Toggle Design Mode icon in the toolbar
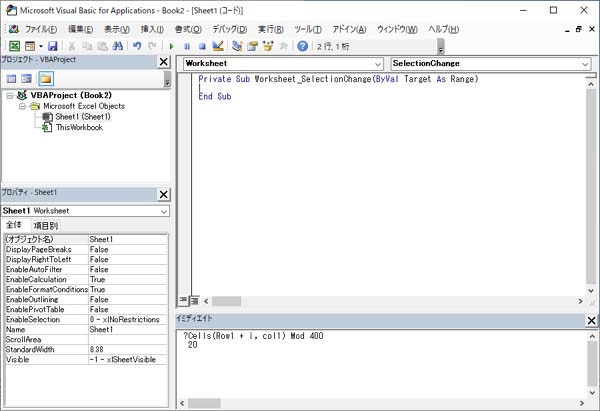The width and height of the screenshot is (600, 411). click(x=218, y=46)
